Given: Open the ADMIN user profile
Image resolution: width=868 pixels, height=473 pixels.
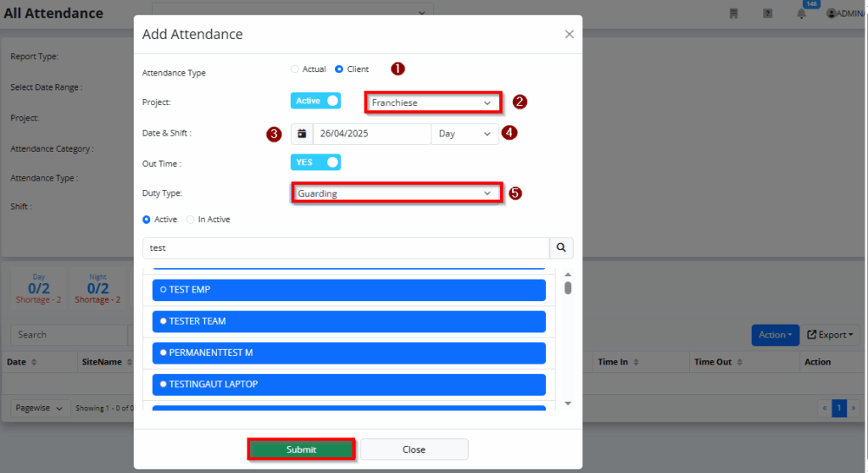Looking at the screenshot, I should pyautogui.click(x=846, y=14).
